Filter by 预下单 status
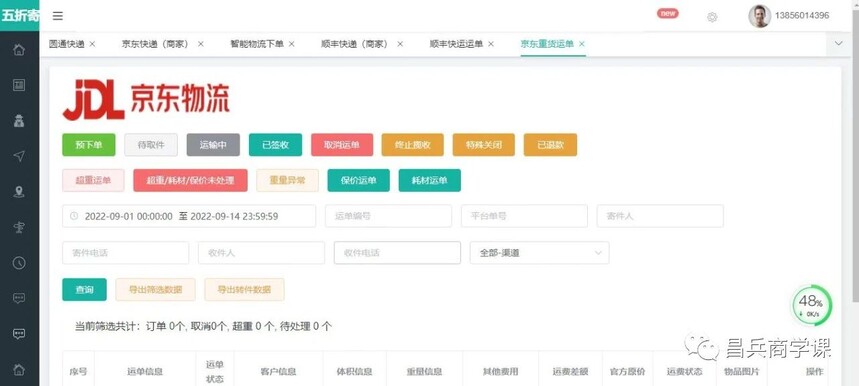Viewport: 859px width, 386px height. [89, 145]
